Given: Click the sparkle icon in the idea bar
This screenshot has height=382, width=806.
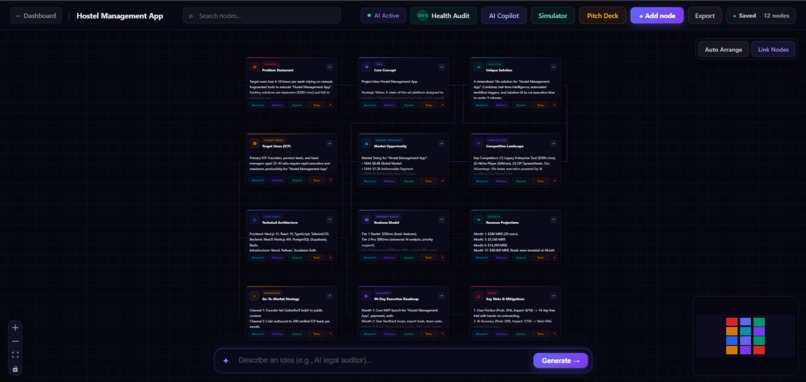Looking at the screenshot, I should 226,361.
